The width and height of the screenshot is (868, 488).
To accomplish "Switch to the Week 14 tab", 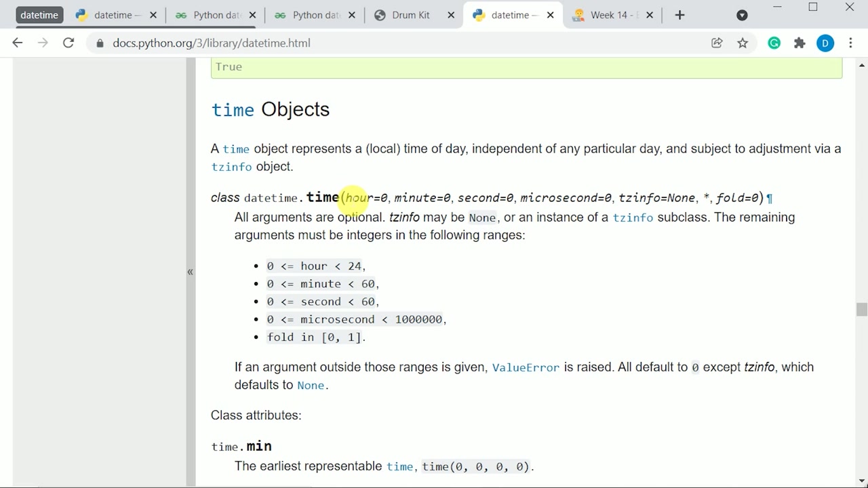I will point(610,15).
